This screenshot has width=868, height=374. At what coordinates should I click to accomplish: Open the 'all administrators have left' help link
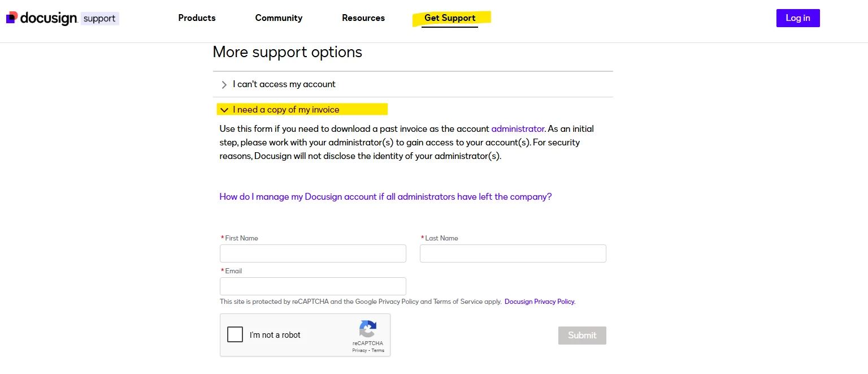(385, 197)
